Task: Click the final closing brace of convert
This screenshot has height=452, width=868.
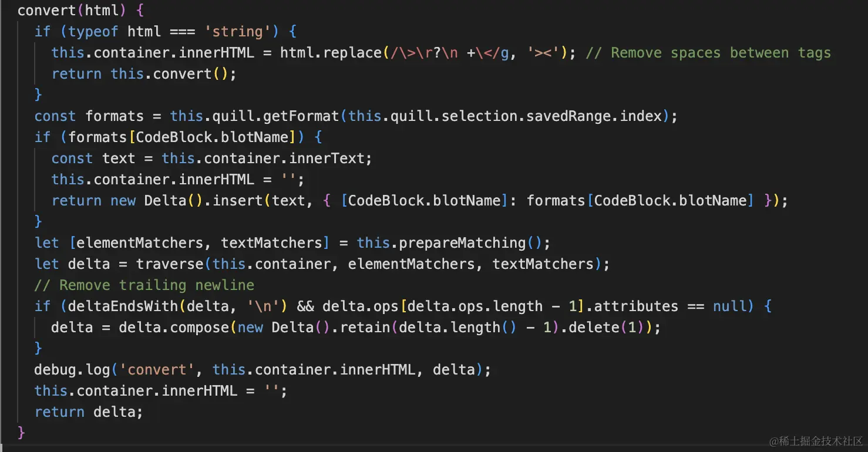Action: pyautogui.click(x=22, y=433)
